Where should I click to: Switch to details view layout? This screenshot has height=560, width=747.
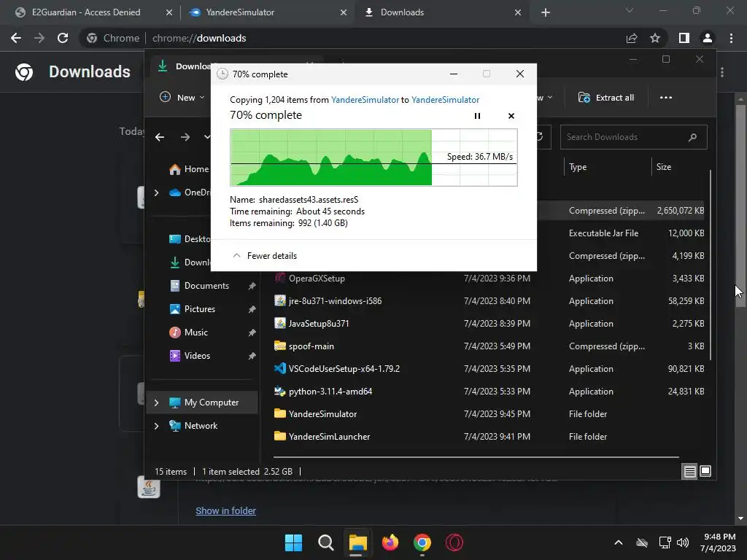point(689,472)
